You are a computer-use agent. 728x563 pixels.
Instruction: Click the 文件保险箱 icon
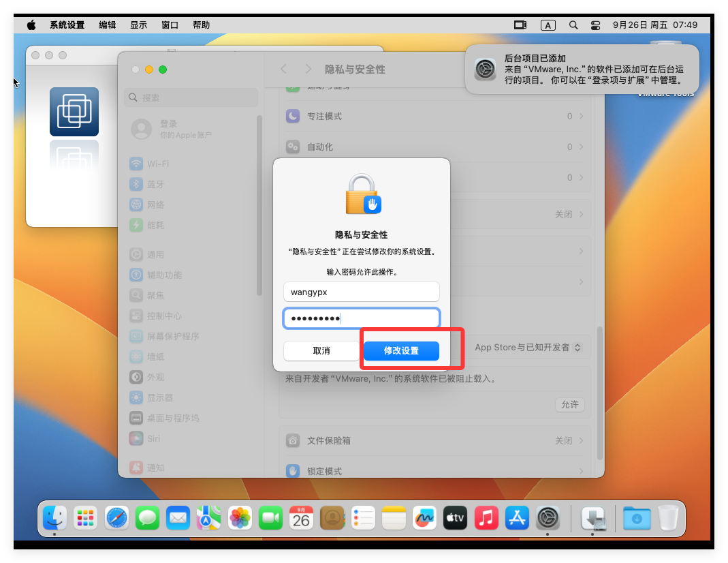(293, 440)
